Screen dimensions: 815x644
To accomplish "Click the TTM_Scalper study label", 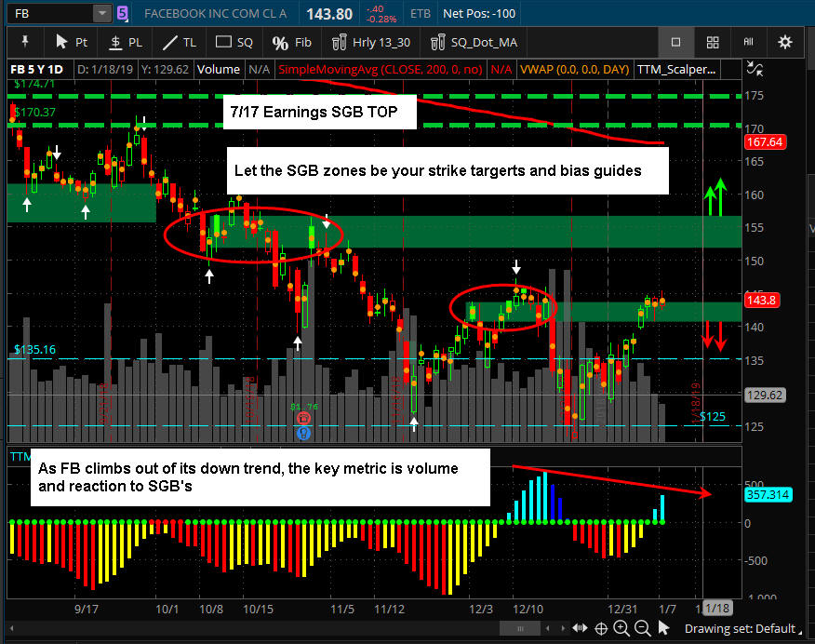I will [676, 69].
